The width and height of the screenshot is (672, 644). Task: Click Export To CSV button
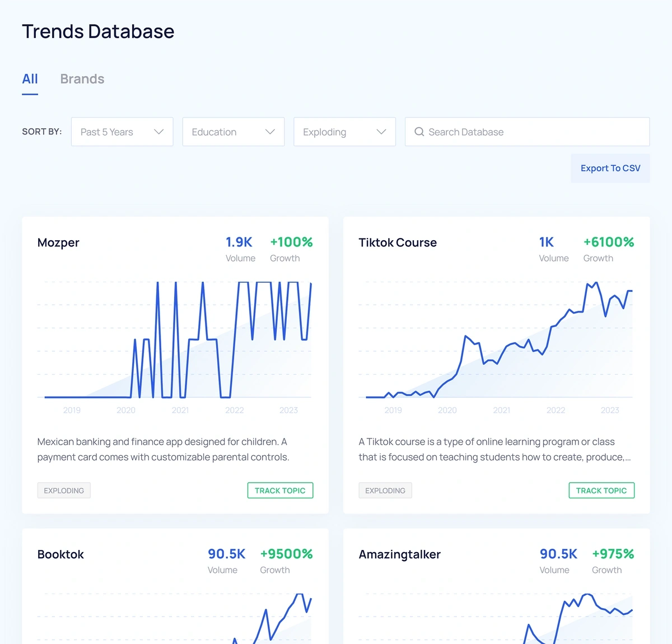(610, 168)
